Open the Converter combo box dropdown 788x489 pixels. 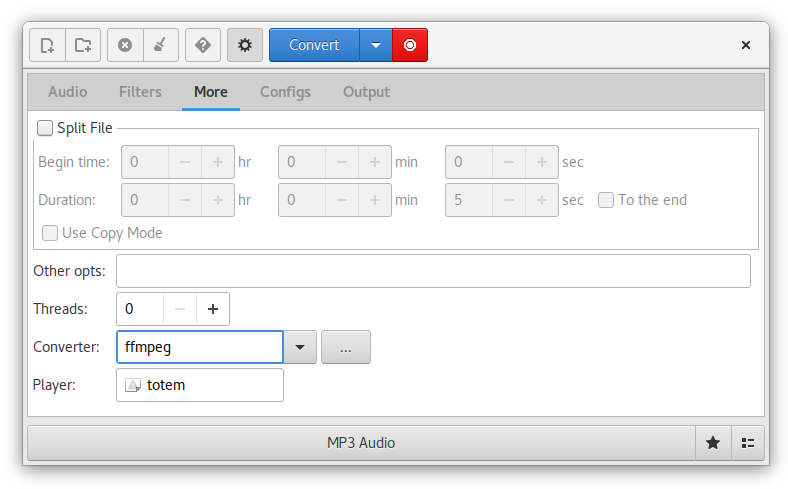(x=300, y=347)
